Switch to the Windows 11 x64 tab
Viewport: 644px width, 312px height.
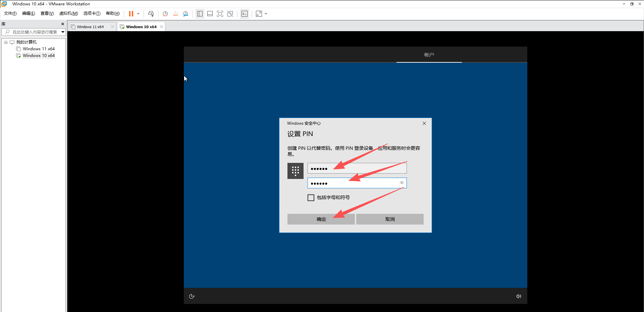pyautogui.click(x=90, y=27)
